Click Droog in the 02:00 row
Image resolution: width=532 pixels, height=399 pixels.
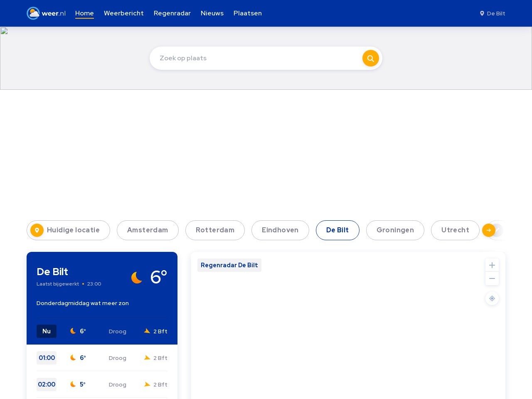(x=118, y=384)
